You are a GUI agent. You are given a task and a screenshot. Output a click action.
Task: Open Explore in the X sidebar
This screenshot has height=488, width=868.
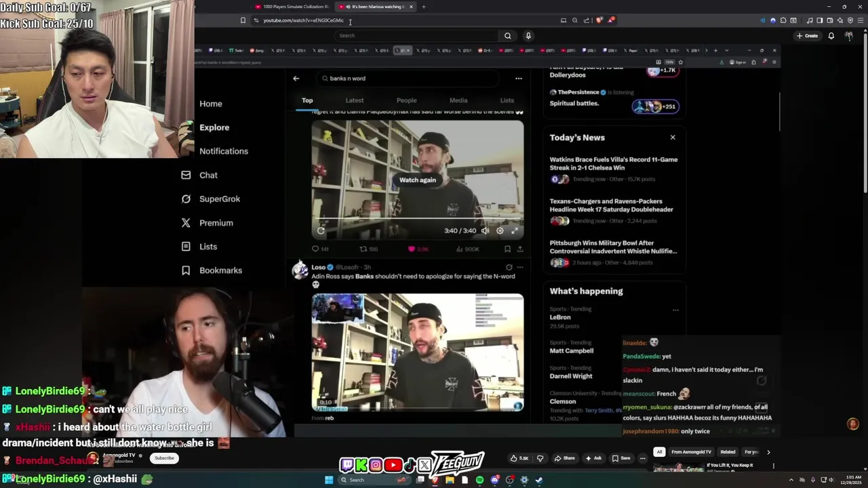(x=214, y=127)
